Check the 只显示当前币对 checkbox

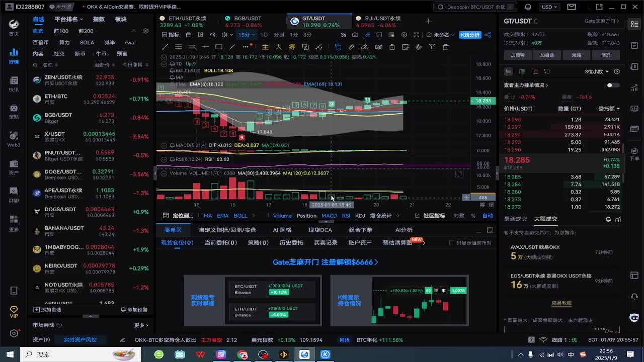pyautogui.click(x=451, y=243)
